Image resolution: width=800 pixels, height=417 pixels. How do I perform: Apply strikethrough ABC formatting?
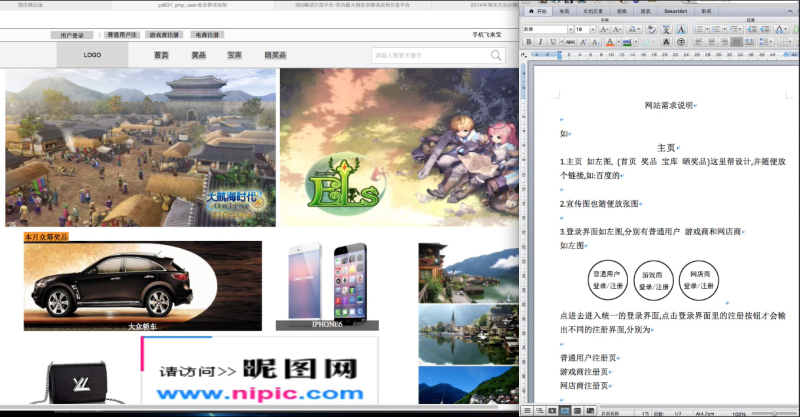[x=570, y=42]
